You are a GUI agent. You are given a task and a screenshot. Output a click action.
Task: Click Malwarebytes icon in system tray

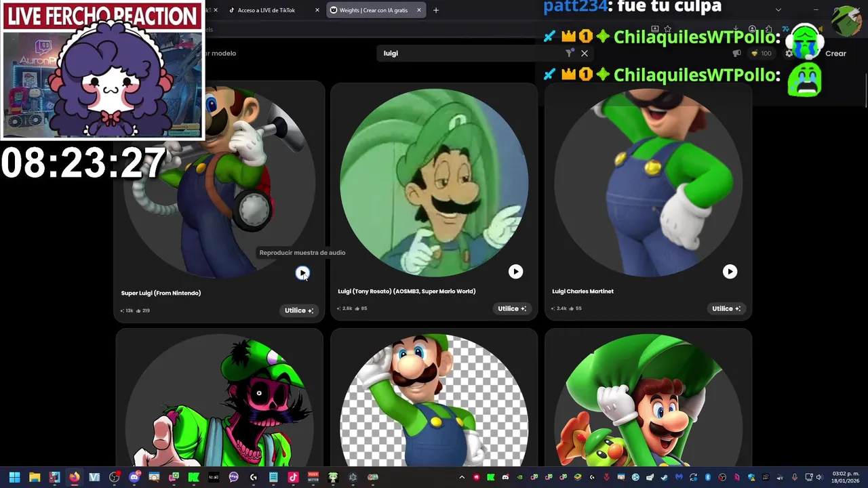679,477
